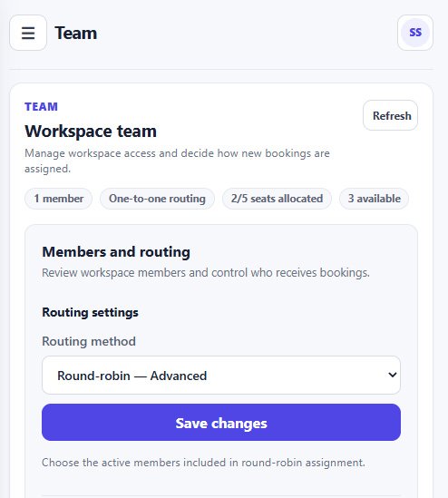Click the Refresh button
Image resolution: width=448 pixels, height=498 pixels.
pyautogui.click(x=390, y=115)
